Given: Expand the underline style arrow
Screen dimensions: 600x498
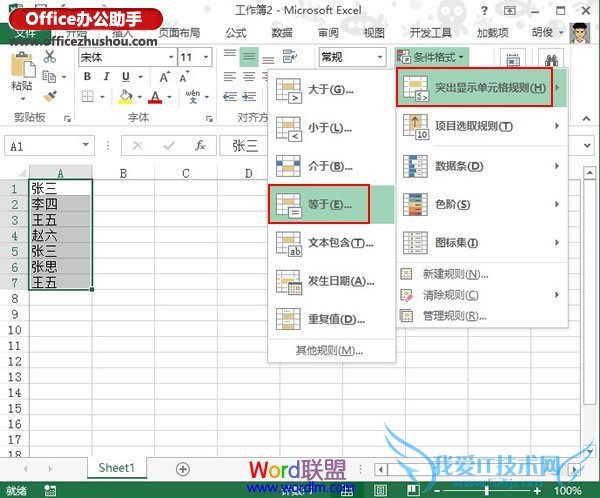Looking at the screenshot, I should pyautogui.click(x=140, y=77).
